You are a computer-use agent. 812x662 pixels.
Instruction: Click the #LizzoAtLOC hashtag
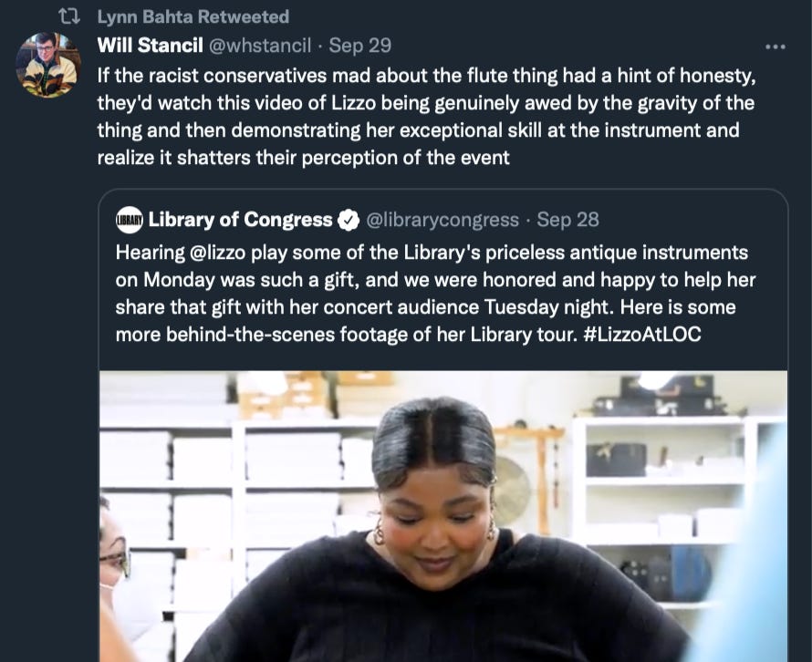tap(641, 334)
